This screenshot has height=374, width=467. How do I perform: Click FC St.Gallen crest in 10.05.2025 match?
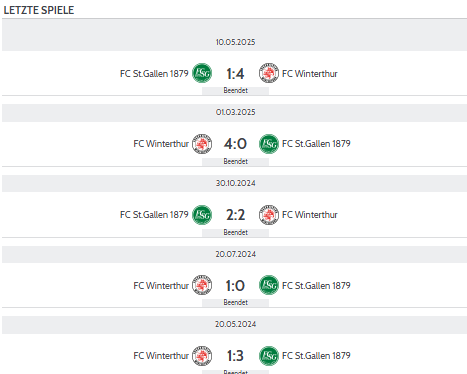pos(202,73)
